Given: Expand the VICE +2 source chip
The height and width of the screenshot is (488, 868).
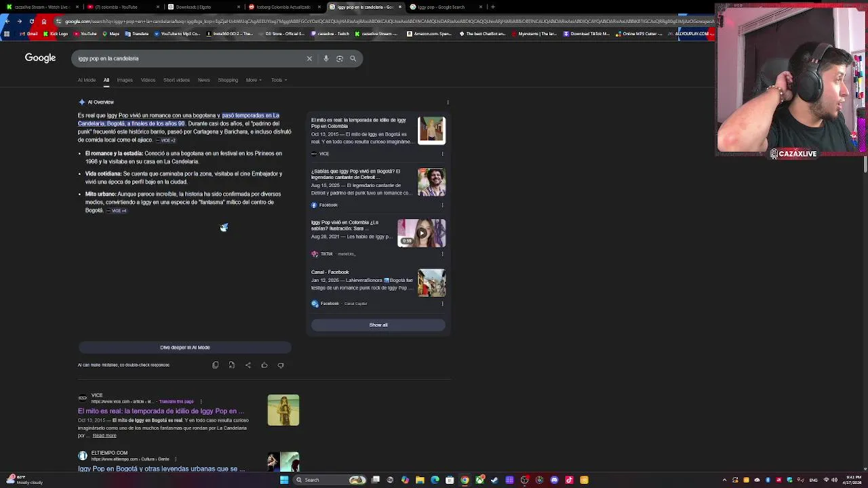Looking at the screenshot, I should point(166,140).
